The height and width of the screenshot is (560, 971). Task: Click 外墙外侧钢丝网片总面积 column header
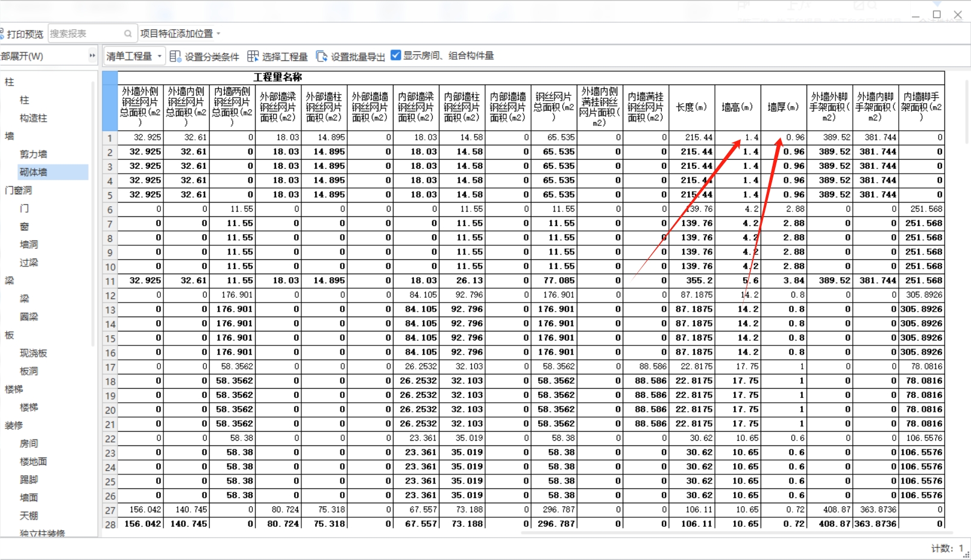pyautogui.click(x=140, y=107)
